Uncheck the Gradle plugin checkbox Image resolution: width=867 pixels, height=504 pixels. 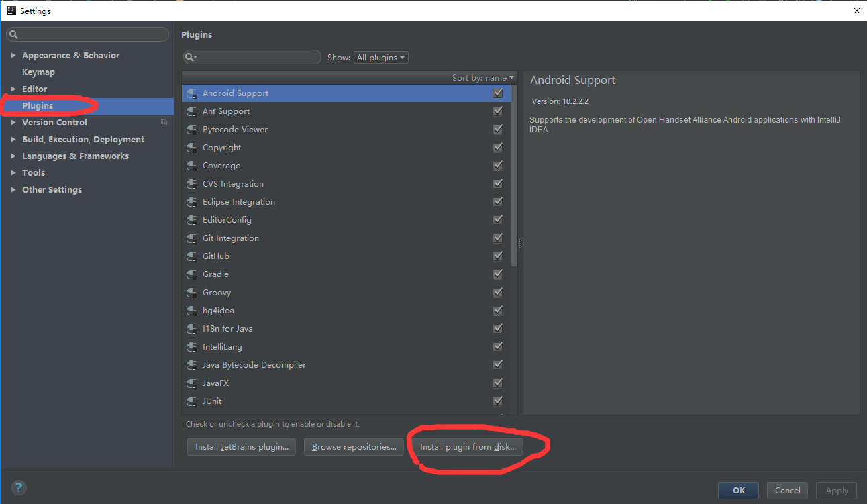coord(498,274)
